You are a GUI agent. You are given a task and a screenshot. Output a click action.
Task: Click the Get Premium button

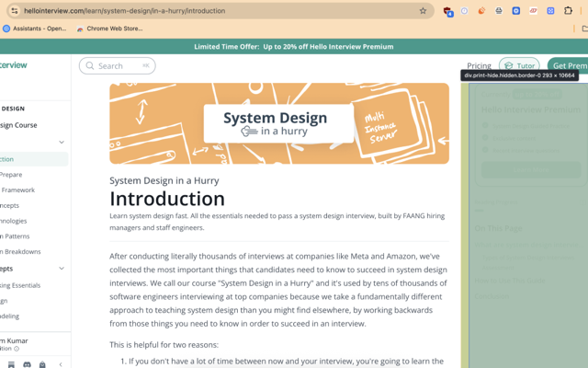(x=568, y=65)
